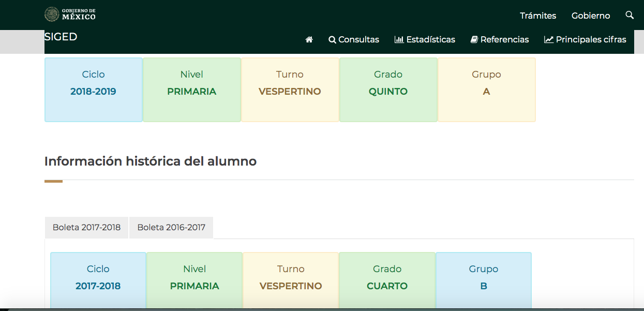Go to the home page icon

[x=309, y=40]
